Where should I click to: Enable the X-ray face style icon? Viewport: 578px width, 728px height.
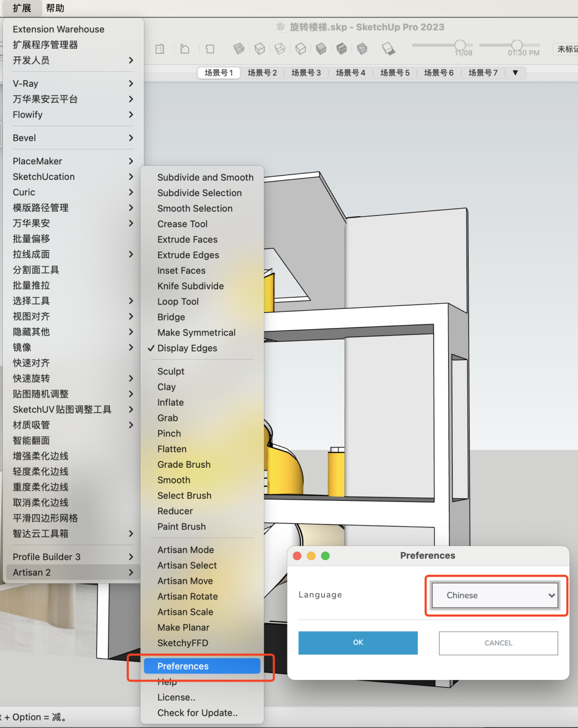239,48
